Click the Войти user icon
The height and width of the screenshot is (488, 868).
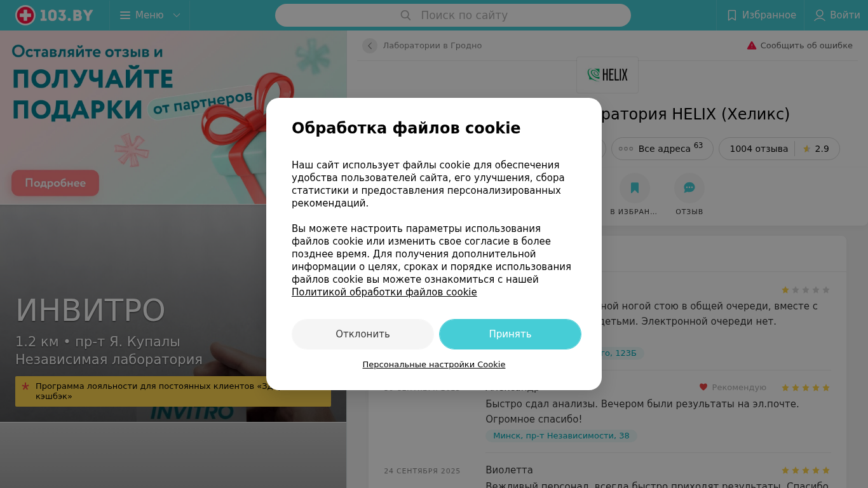(x=820, y=15)
